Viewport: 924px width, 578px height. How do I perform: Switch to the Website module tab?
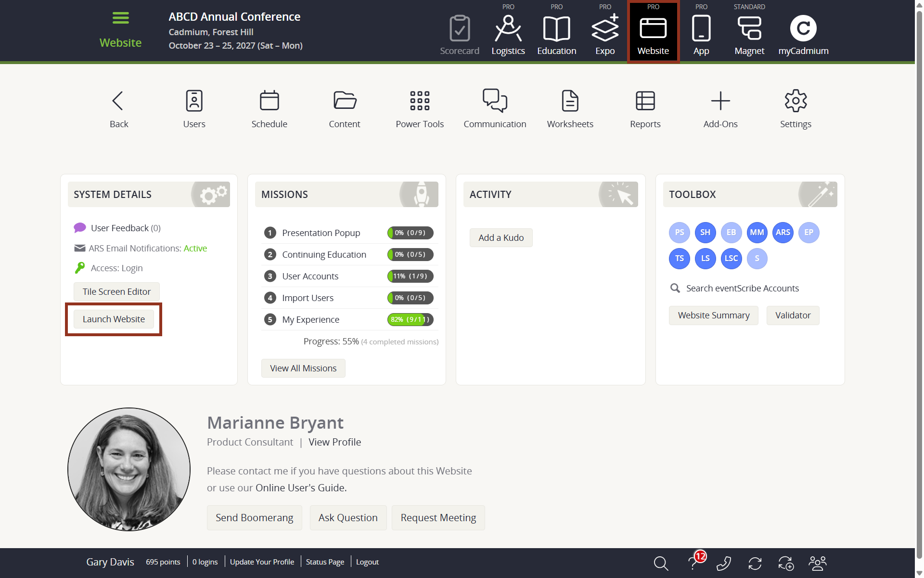[653, 31]
